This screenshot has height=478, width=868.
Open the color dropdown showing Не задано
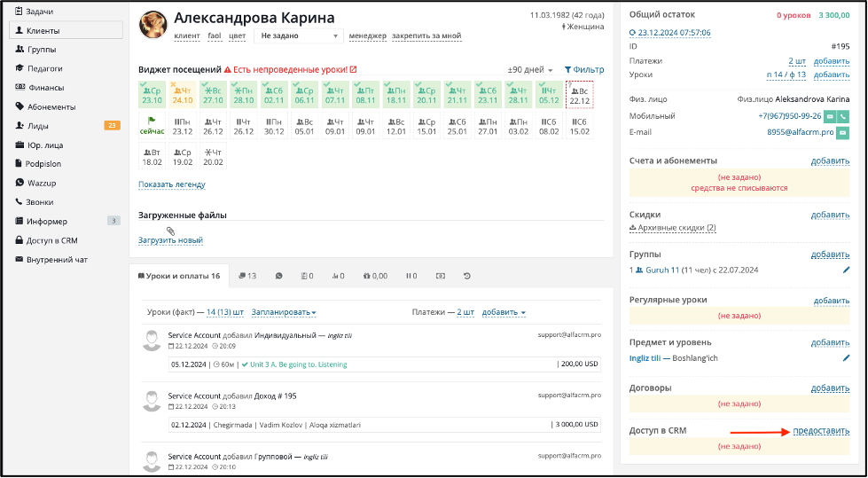pos(299,35)
